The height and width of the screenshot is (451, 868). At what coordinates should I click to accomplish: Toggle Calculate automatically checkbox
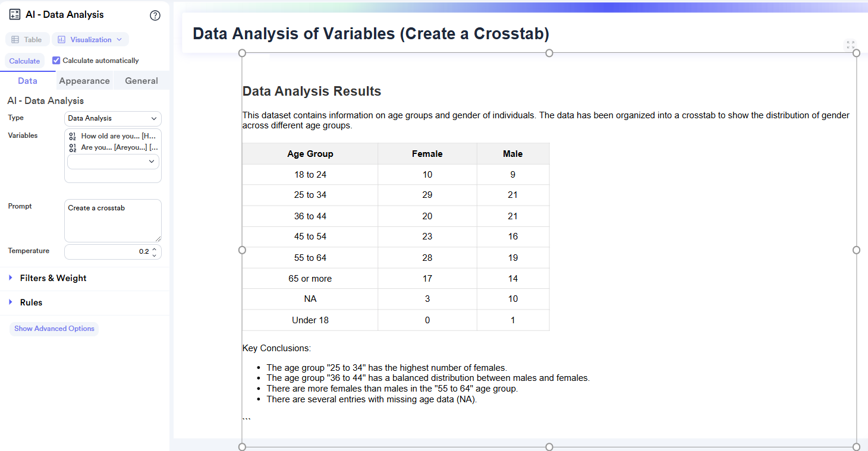point(56,61)
